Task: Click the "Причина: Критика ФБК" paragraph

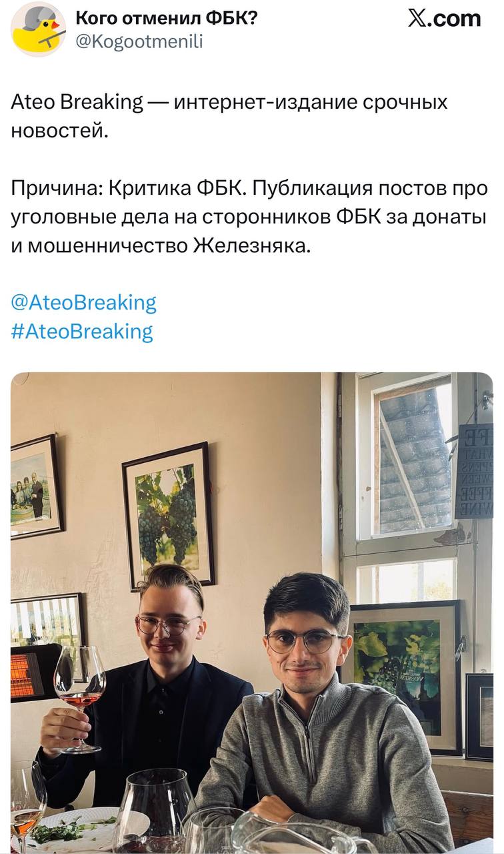Action: 249,218
